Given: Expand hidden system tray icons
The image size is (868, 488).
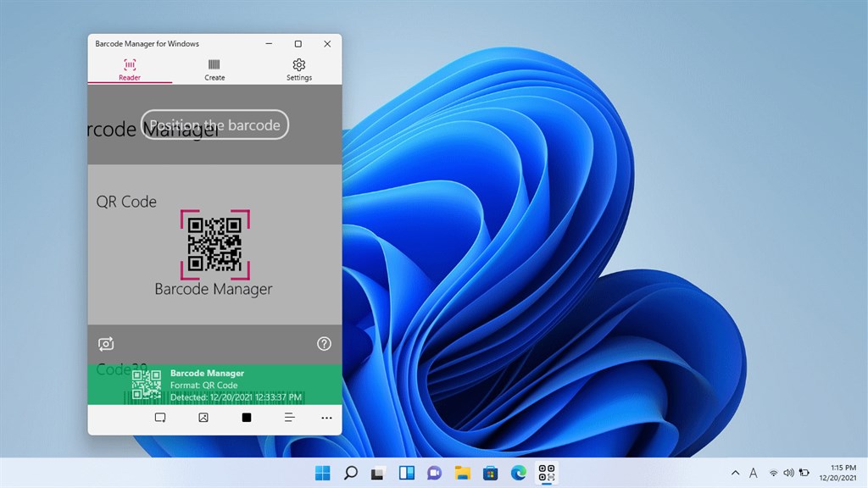Looking at the screenshot, I should [735, 473].
